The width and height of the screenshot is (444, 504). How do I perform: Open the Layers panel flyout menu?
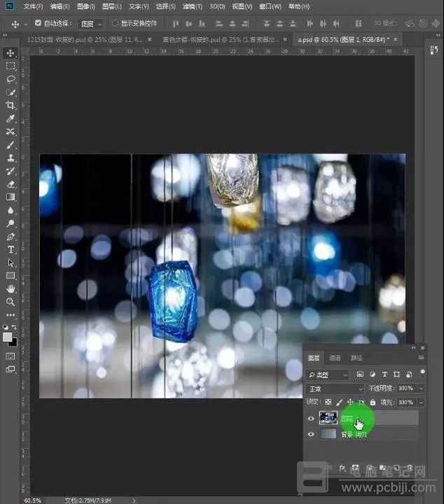click(421, 358)
